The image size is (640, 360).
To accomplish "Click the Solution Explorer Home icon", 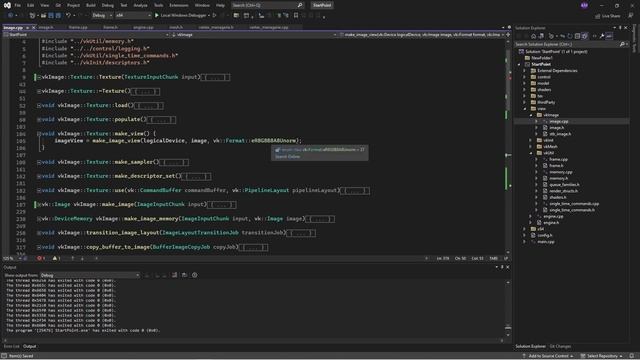I will click(533, 36).
